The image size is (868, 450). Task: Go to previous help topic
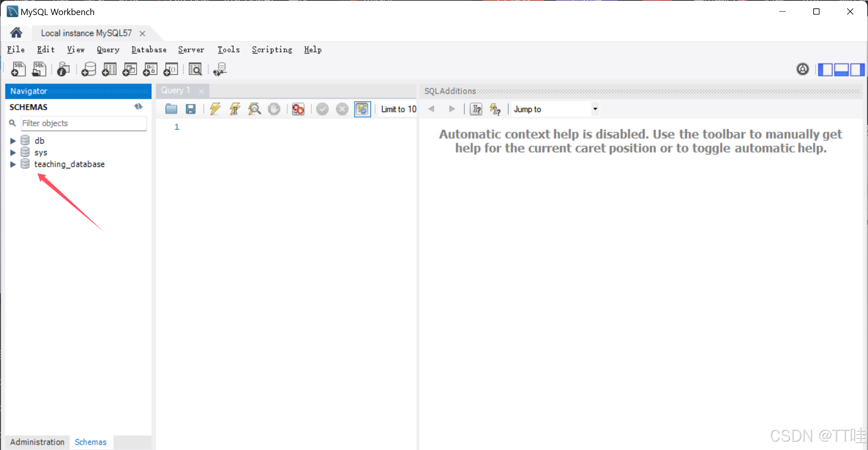click(x=431, y=109)
